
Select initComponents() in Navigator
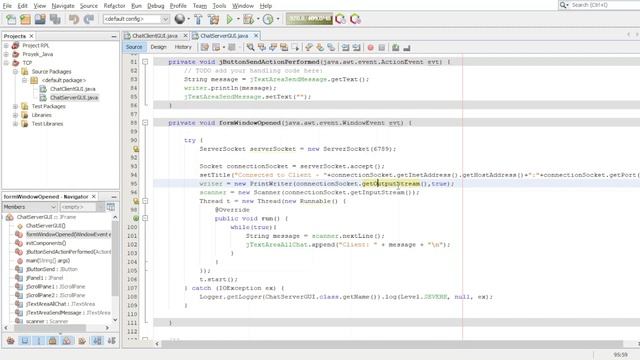(46, 243)
